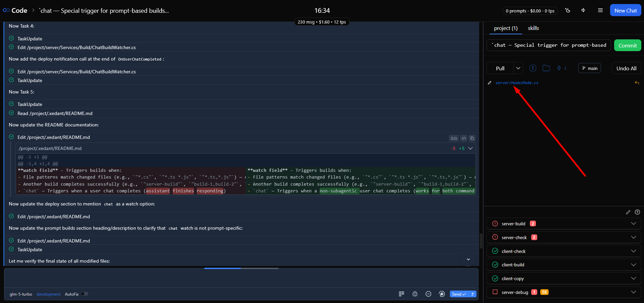Click the blue info icon beside Pull

coord(533,68)
